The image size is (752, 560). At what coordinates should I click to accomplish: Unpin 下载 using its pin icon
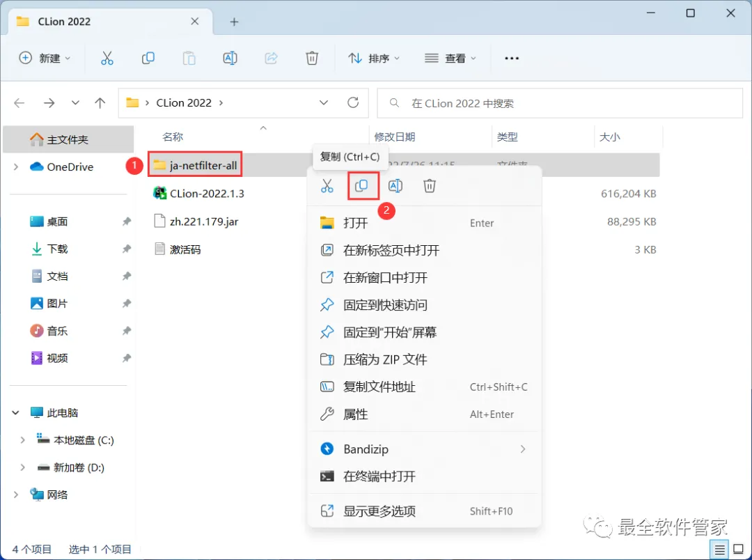[x=126, y=249]
